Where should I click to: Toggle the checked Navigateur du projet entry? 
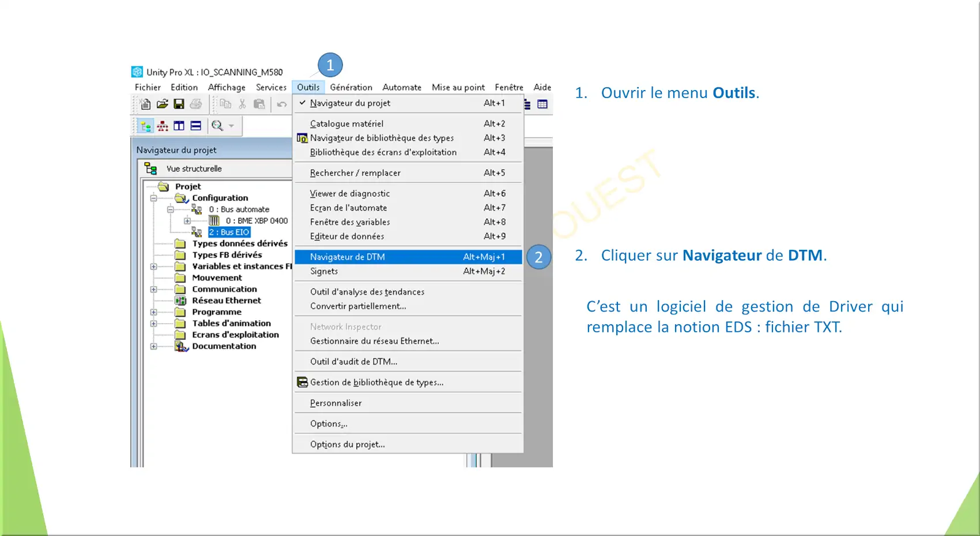(x=408, y=103)
